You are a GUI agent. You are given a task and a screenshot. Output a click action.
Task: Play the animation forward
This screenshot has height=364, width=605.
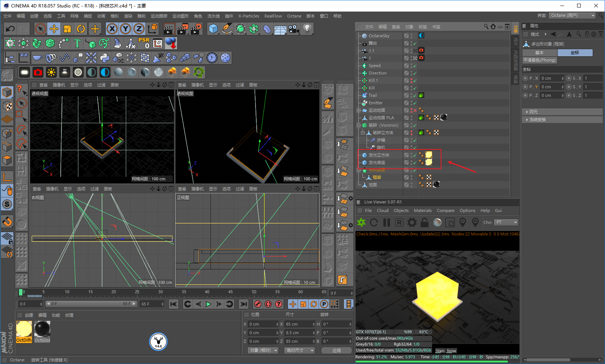(x=209, y=304)
